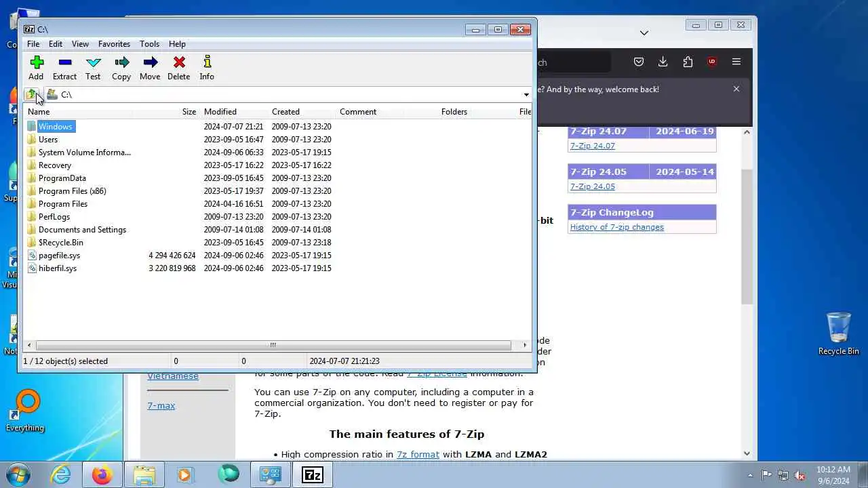
Task: Click the 7-Zip taskbar button
Action: tap(313, 474)
